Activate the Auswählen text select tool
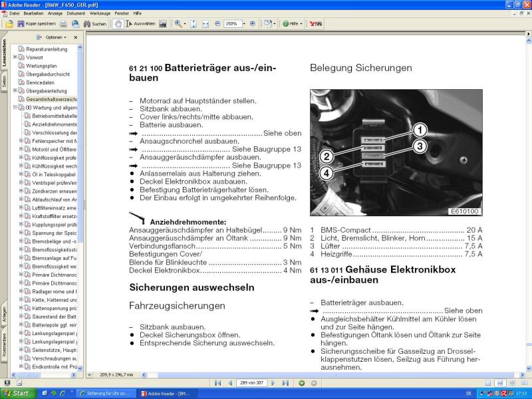Screen dimensions: 532x399 click(x=140, y=24)
